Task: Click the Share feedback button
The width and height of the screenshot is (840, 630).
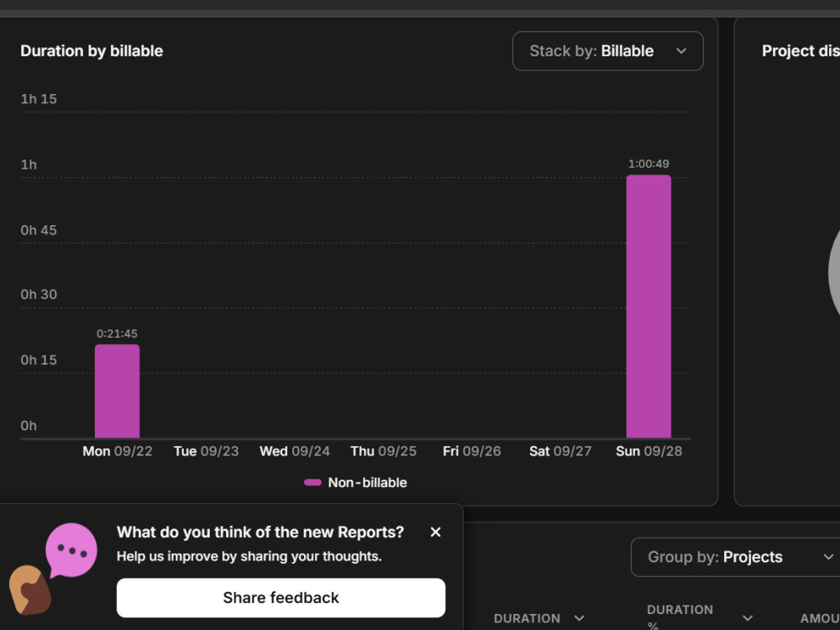Action: (281, 597)
